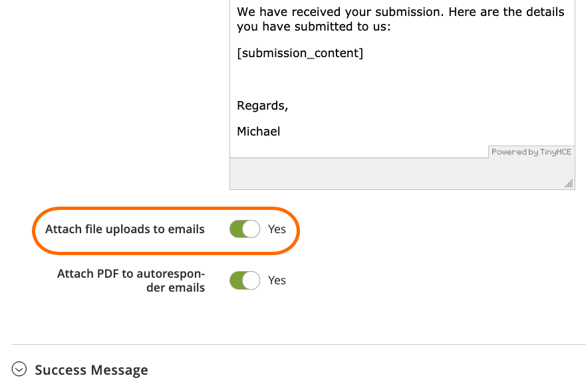Click "Yes" beside Attach PDF toggle
The height and width of the screenshot is (392, 586).
pos(277,280)
